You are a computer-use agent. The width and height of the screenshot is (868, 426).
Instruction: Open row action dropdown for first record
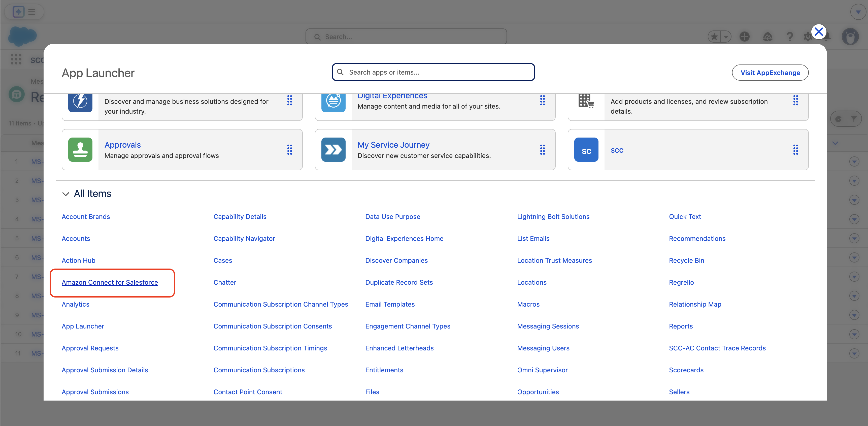[x=854, y=161]
